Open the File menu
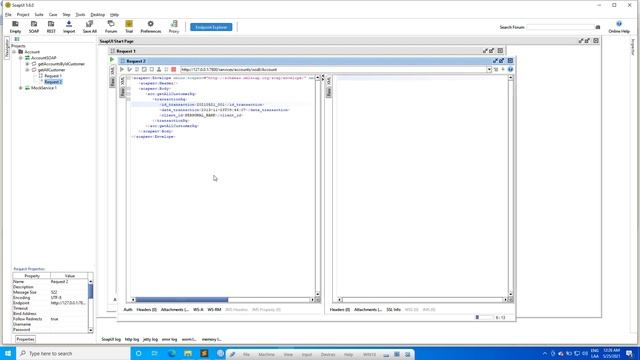Image resolution: width=640 pixels, height=360 pixels. coord(8,15)
